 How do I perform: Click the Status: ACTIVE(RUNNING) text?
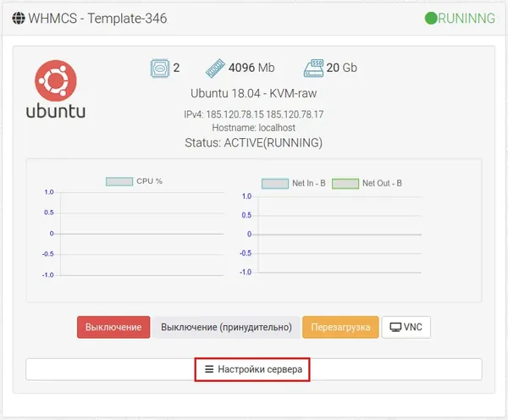254,142
